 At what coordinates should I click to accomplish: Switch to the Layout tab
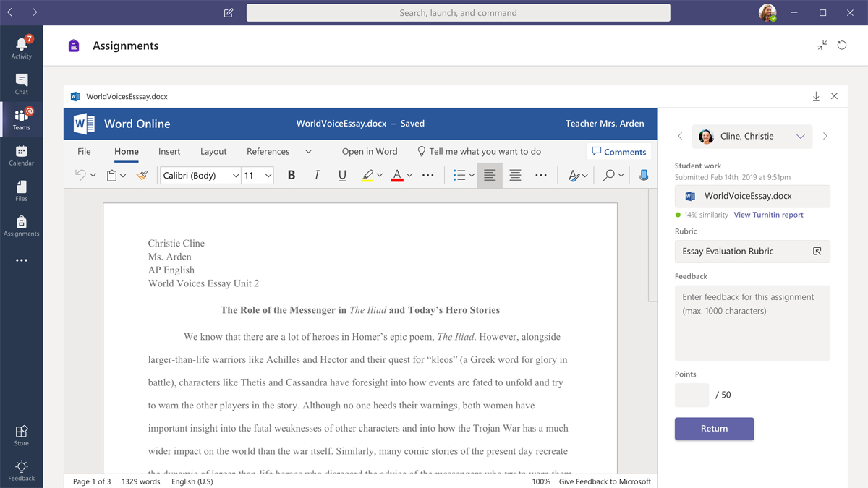(x=213, y=151)
